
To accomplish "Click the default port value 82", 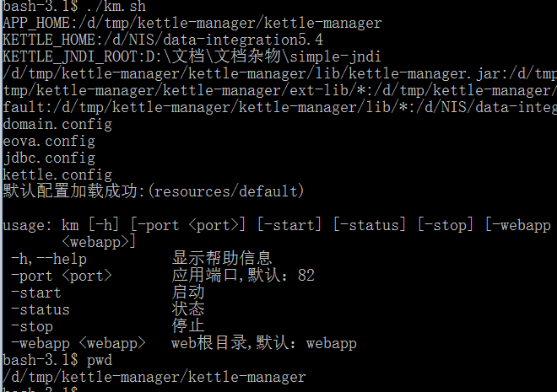I will [x=306, y=276].
